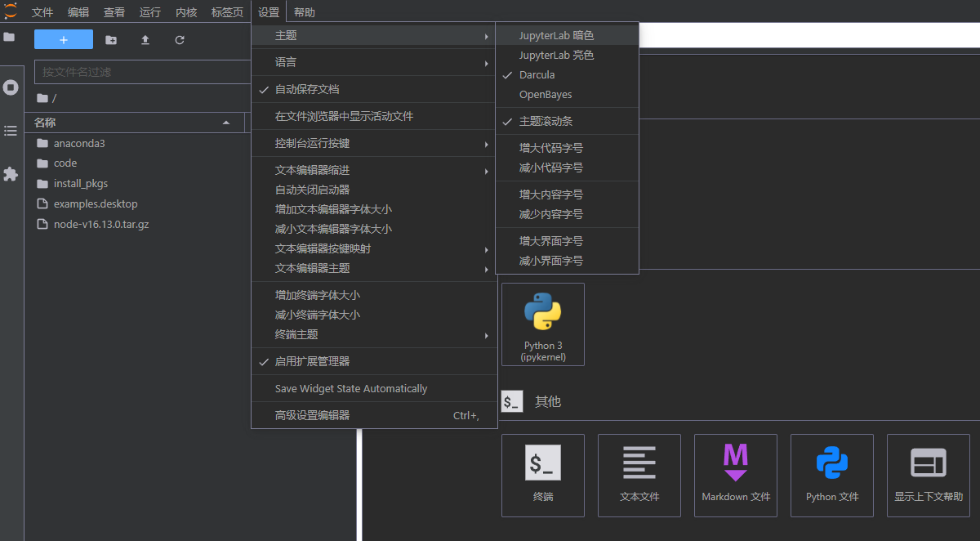Create a new folder in file browser

[x=111, y=39]
